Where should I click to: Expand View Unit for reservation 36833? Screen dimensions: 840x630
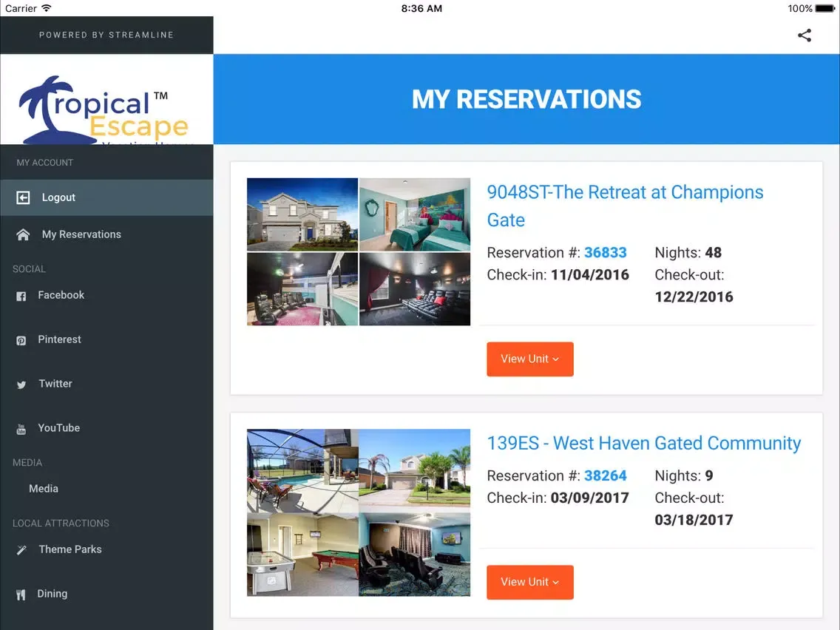[x=530, y=359]
